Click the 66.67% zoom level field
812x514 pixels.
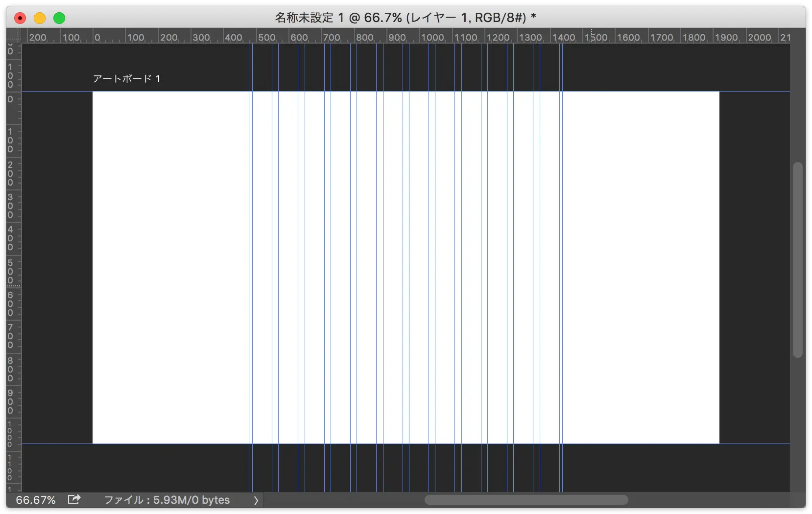[x=35, y=500]
